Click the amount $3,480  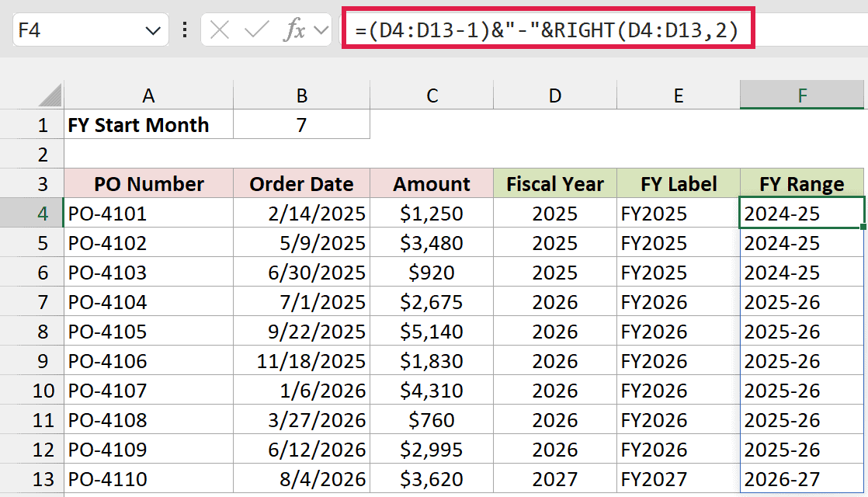(432, 242)
